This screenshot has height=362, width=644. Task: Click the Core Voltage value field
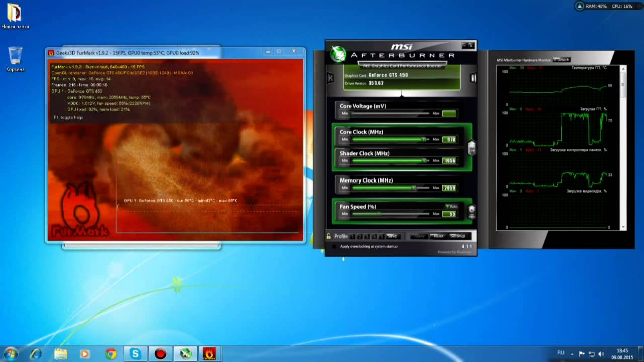[449, 114]
